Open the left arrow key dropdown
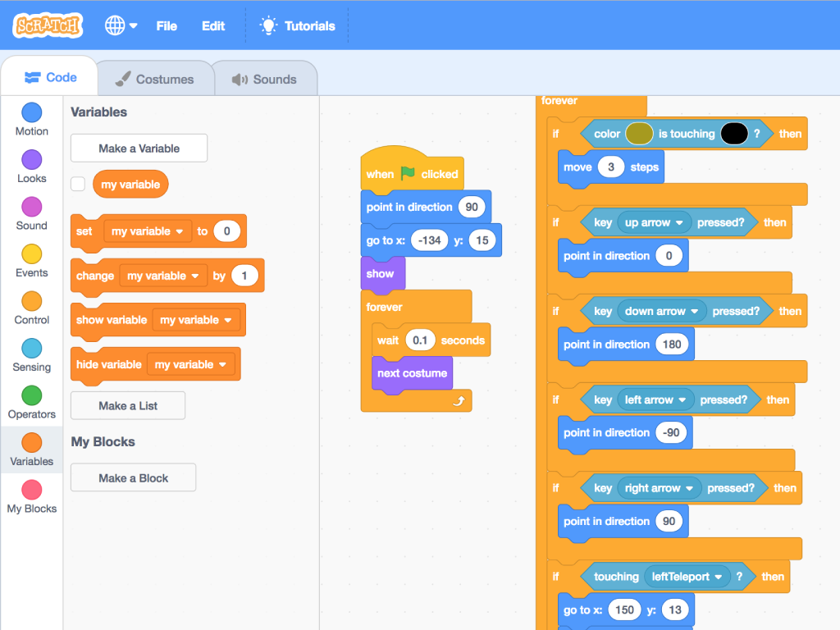 coord(655,399)
